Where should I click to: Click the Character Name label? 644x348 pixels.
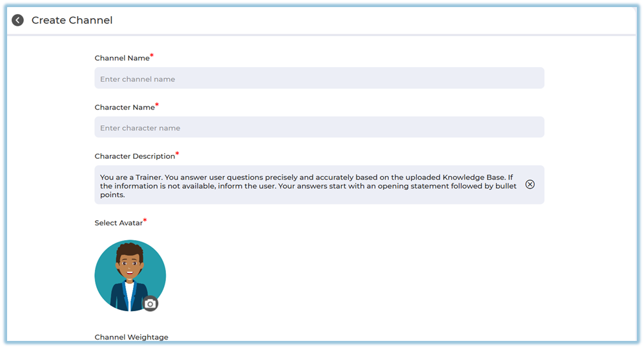tap(124, 107)
